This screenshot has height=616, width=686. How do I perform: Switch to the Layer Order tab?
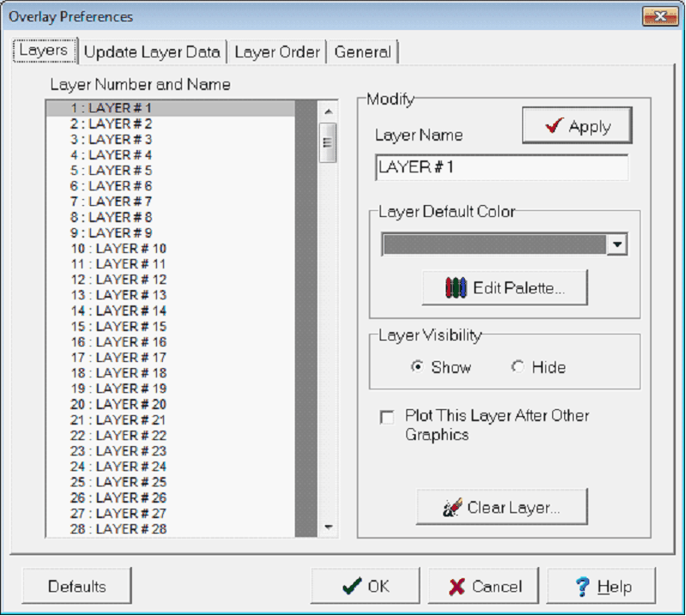tap(276, 51)
